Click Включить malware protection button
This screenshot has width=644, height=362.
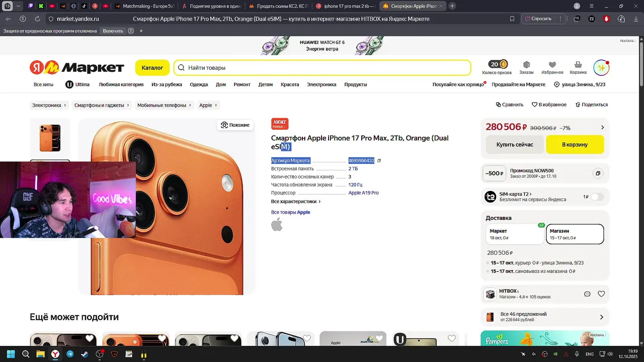113,31
